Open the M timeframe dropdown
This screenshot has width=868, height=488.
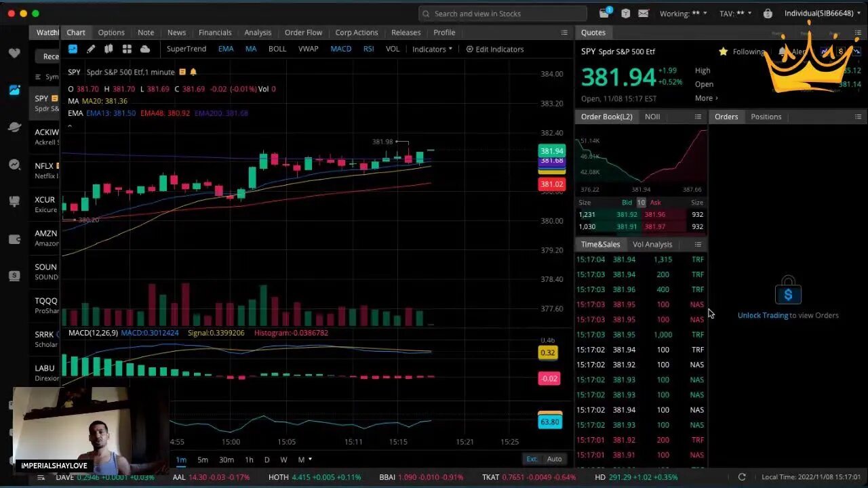coord(305,460)
